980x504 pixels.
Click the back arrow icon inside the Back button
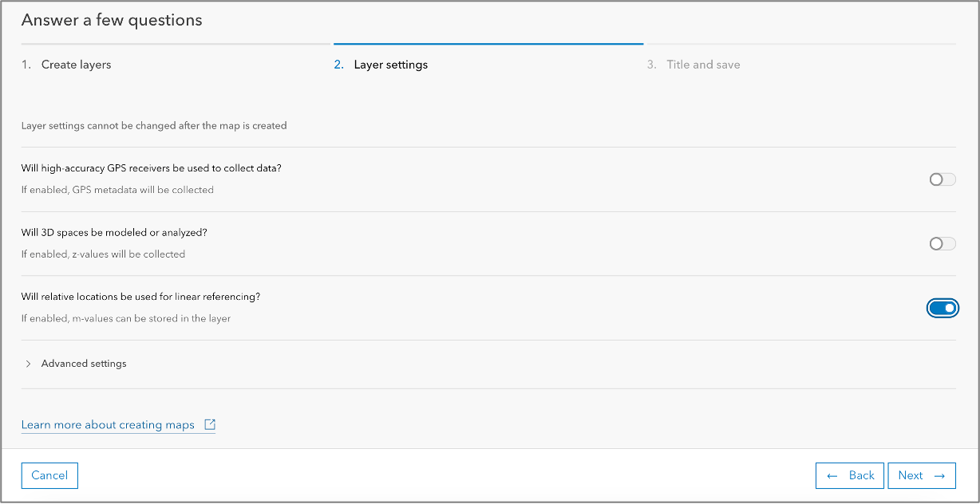(x=832, y=475)
